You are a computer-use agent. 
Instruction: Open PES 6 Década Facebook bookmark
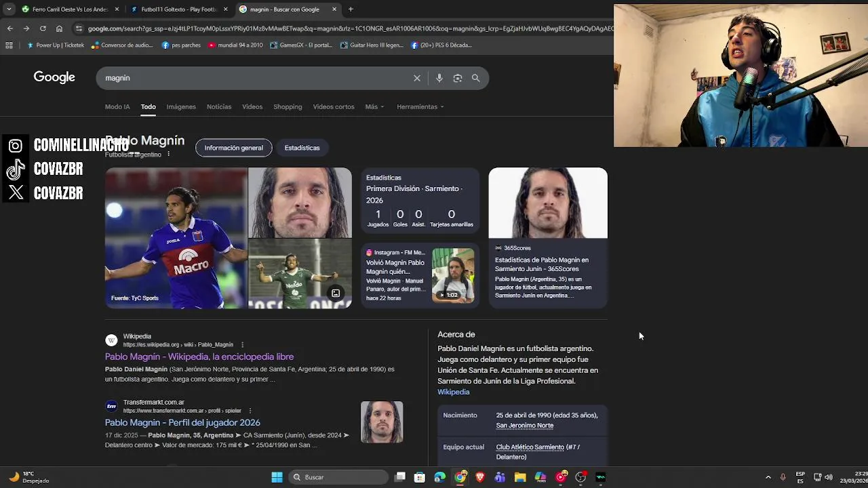pyautogui.click(x=441, y=45)
